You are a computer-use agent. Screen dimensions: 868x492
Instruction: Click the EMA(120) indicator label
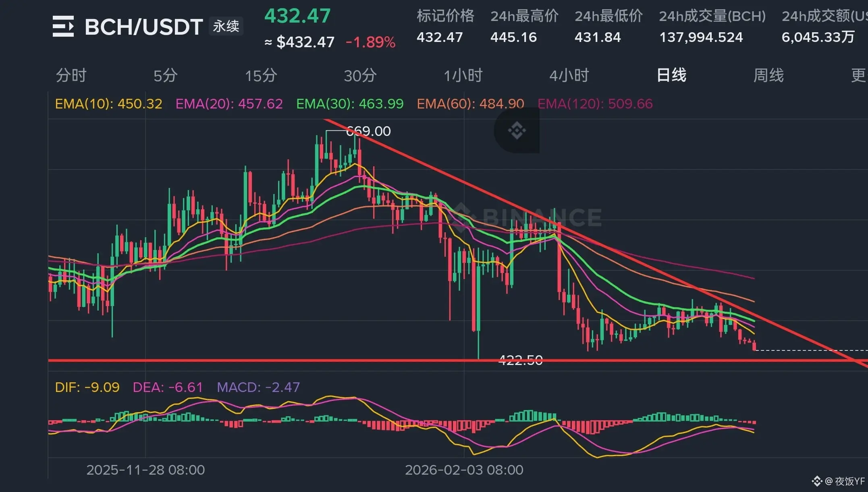point(595,104)
